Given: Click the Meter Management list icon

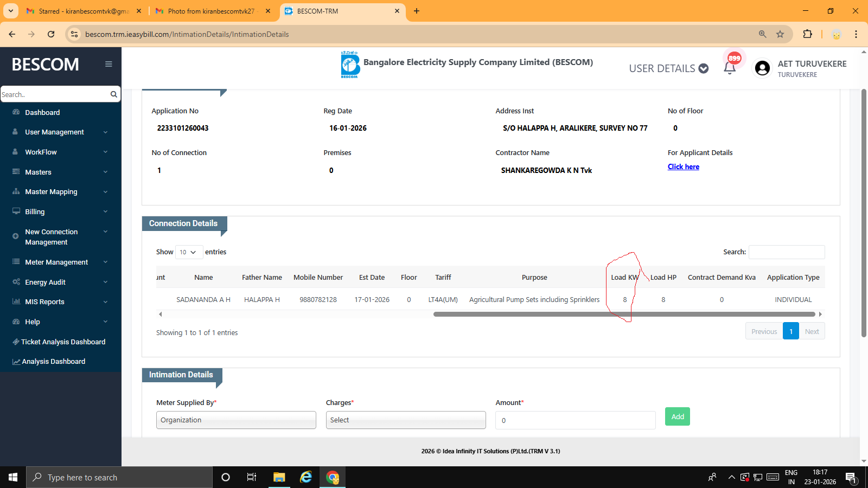Looking at the screenshot, I should pyautogui.click(x=16, y=262).
